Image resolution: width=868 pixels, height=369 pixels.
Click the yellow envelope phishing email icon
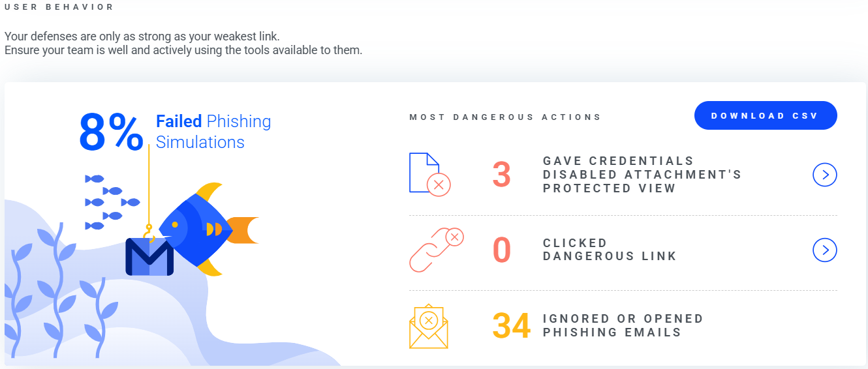[429, 325]
